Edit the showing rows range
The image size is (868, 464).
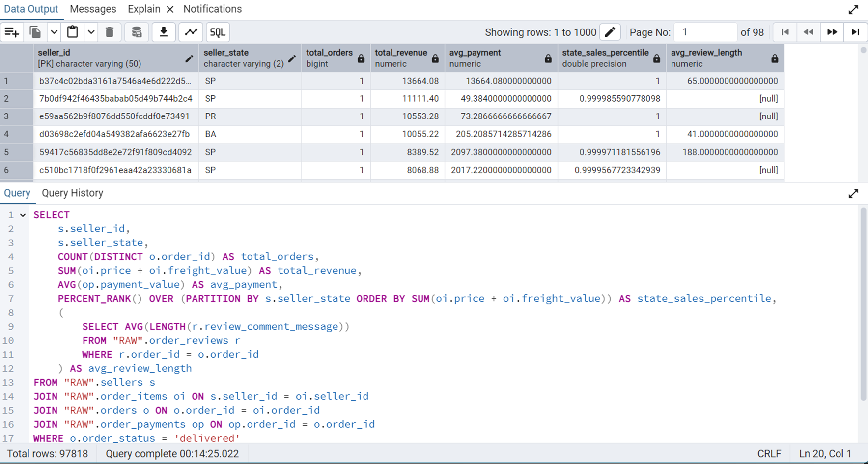(x=610, y=32)
